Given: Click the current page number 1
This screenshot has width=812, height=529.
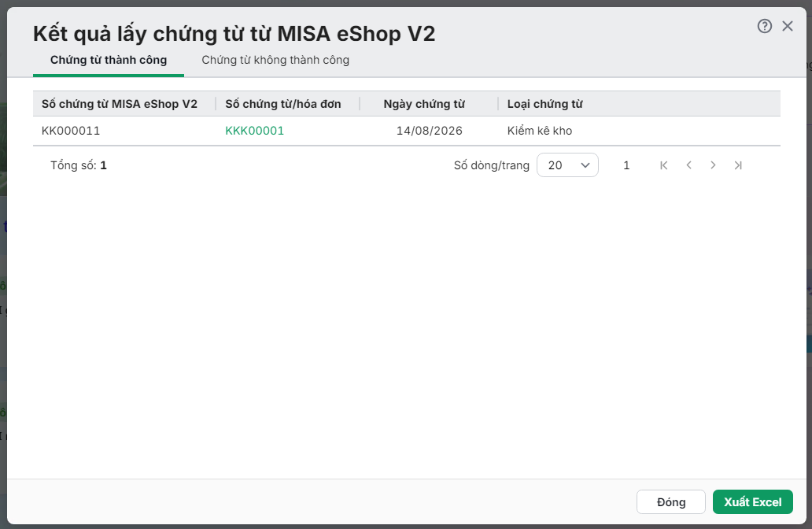Looking at the screenshot, I should tap(626, 165).
